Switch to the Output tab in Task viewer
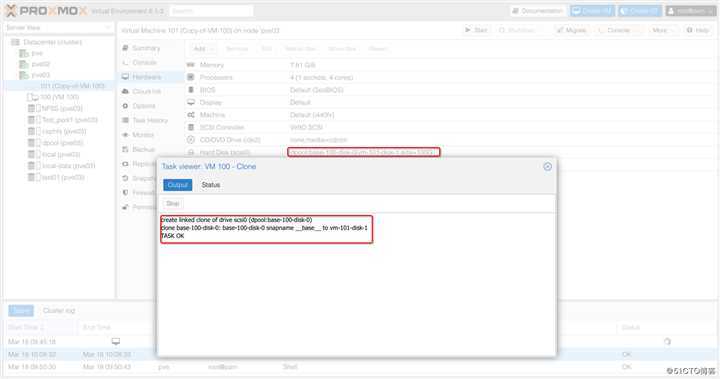The width and height of the screenshot is (720, 379). (x=177, y=185)
